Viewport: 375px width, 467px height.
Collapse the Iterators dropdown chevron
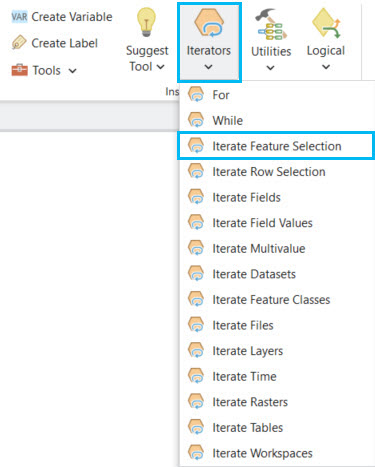point(209,67)
